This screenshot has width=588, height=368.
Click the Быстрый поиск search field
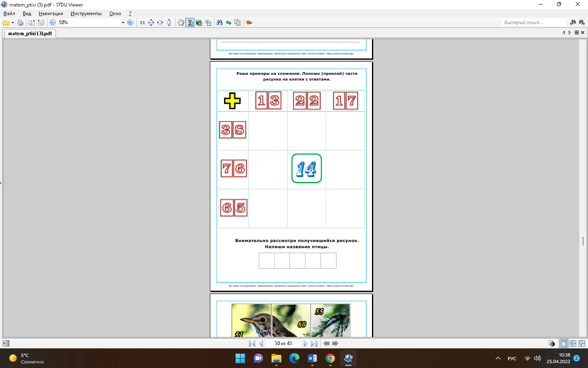click(533, 22)
